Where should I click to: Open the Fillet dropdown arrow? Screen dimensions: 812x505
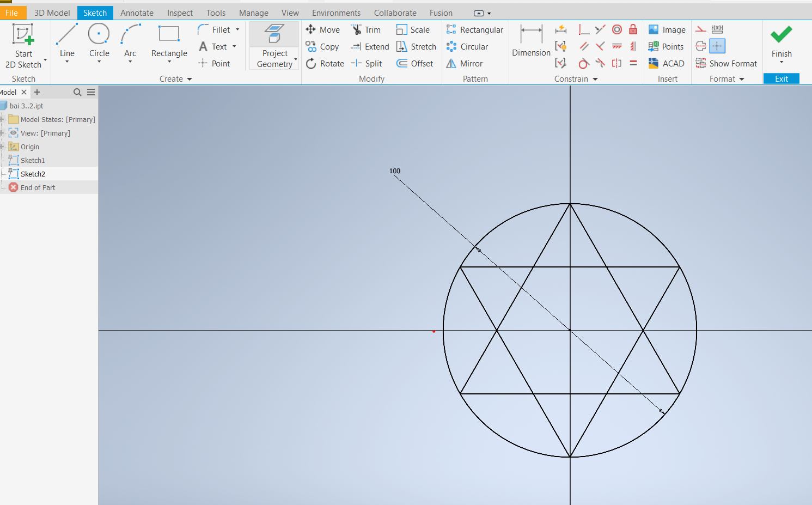pyautogui.click(x=237, y=30)
